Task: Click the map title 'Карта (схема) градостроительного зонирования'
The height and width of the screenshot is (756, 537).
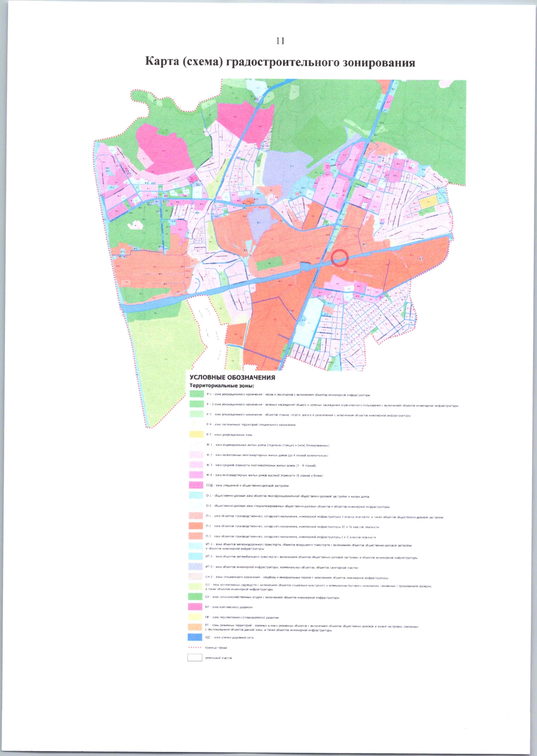Action: pos(280,62)
